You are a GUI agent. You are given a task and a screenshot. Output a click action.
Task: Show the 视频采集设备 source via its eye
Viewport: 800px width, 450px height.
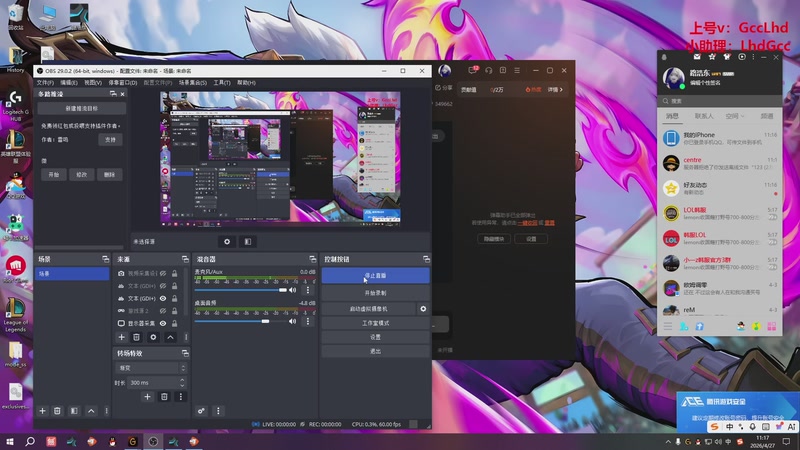(x=163, y=273)
